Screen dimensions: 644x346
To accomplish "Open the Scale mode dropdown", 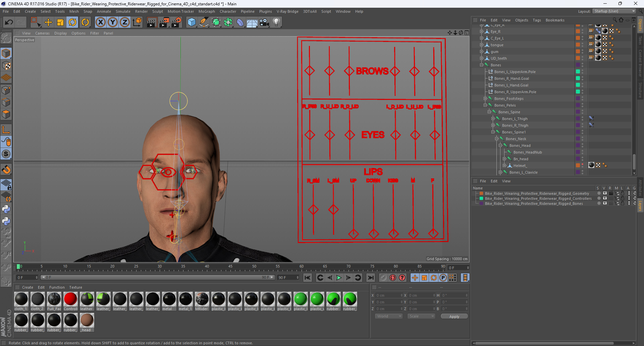I will (x=421, y=316).
